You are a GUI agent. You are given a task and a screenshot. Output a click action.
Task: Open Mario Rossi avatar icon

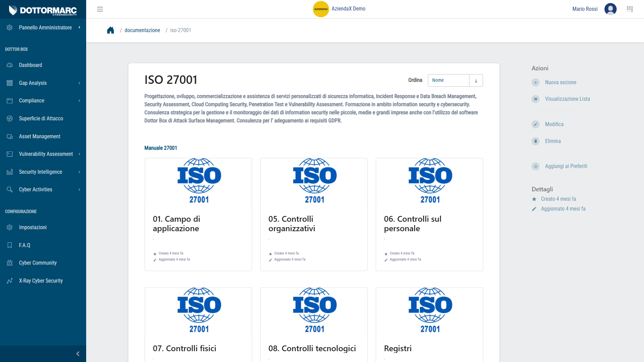pos(610,9)
